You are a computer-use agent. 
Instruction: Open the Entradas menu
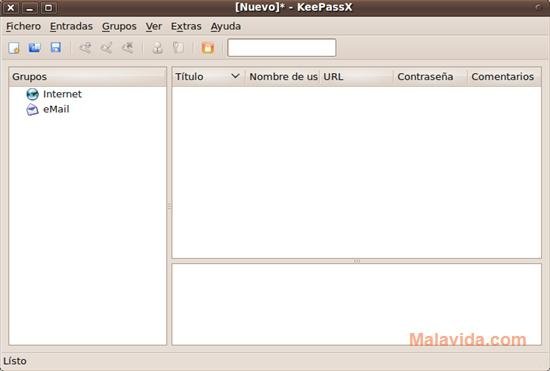pyautogui.click(x=71, y=26)
